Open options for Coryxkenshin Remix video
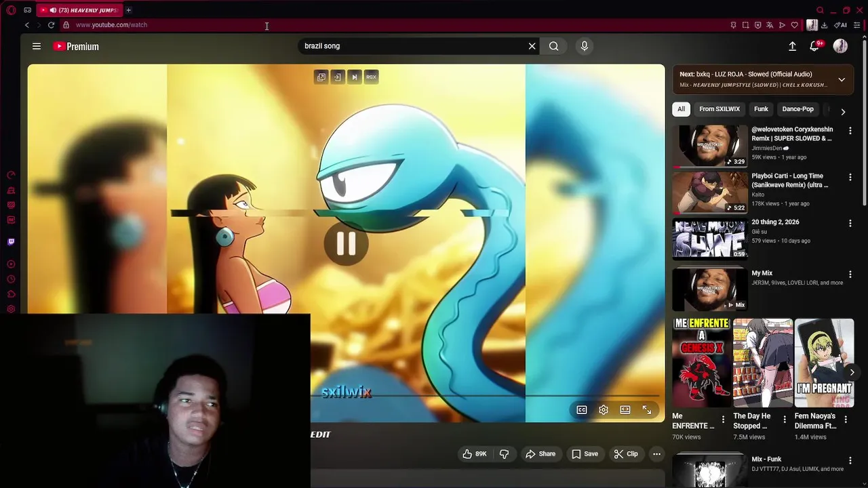868x488 pixels. pos(850,130)
